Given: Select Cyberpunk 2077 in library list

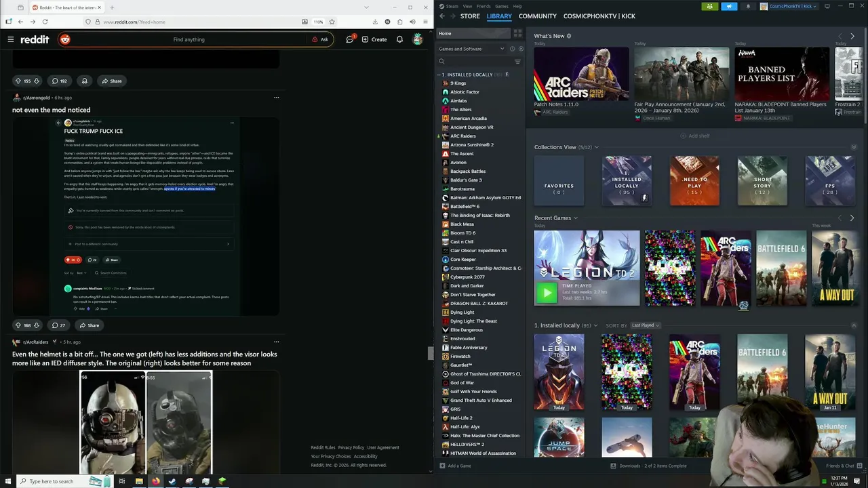Looking at the screenshot, I should click(x=467, y=277).
